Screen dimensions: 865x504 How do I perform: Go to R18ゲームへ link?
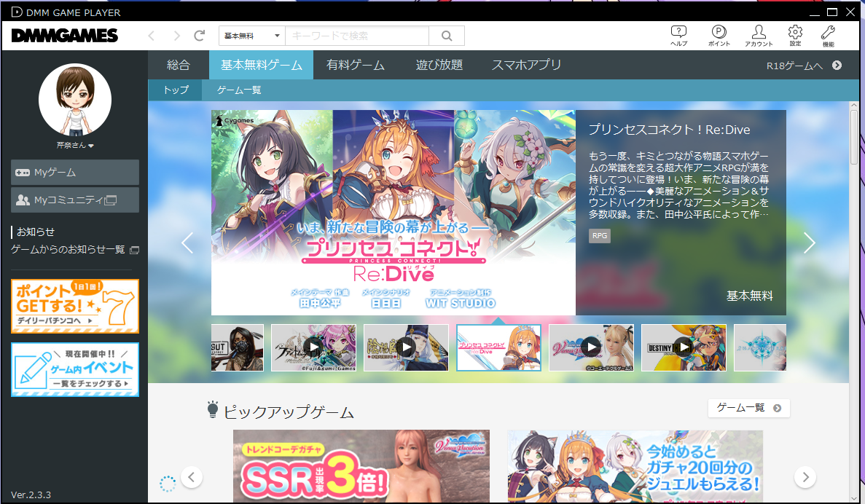804,66
